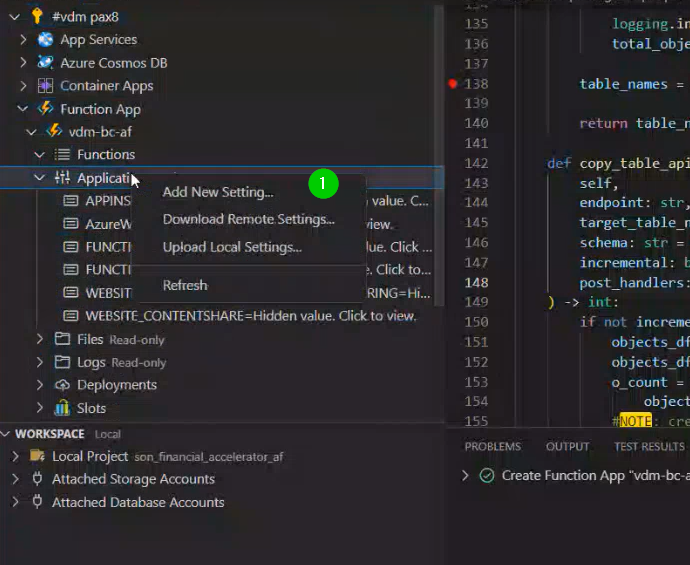Screen dimensions: 690x565
Task: Click the AzureW setting icon
Action: [x=70, y=224]
